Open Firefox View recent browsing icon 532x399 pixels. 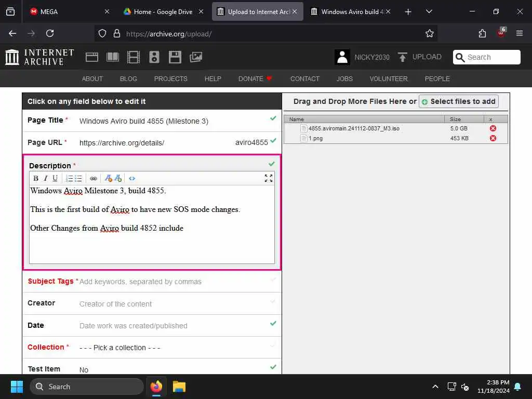[x=10, y=11]
